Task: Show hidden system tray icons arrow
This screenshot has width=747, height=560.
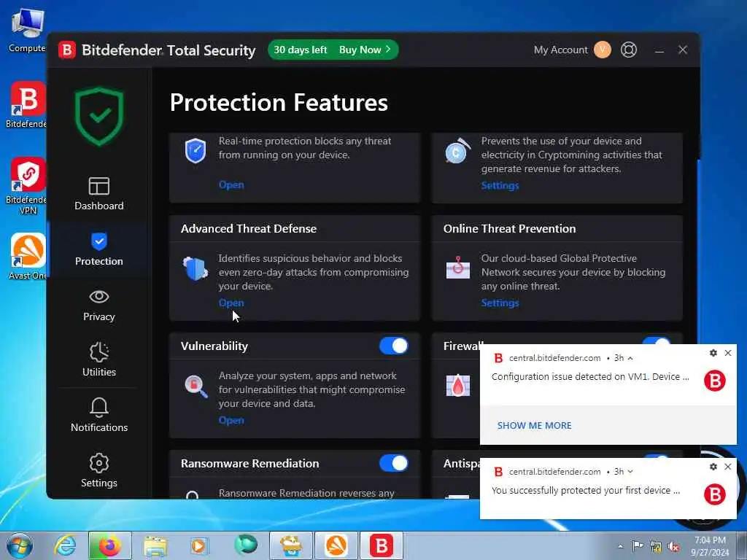Action: (x=620, y=547)
